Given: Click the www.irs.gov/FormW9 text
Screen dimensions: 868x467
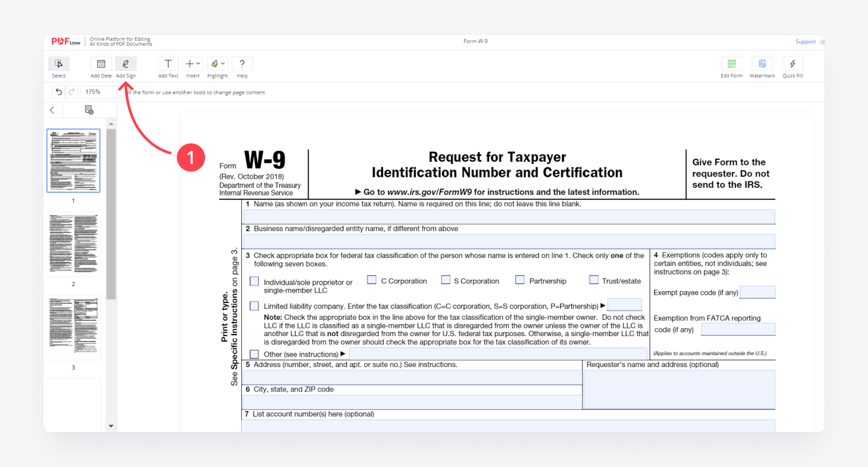Looking at the screenshot, I should point(429,192).
